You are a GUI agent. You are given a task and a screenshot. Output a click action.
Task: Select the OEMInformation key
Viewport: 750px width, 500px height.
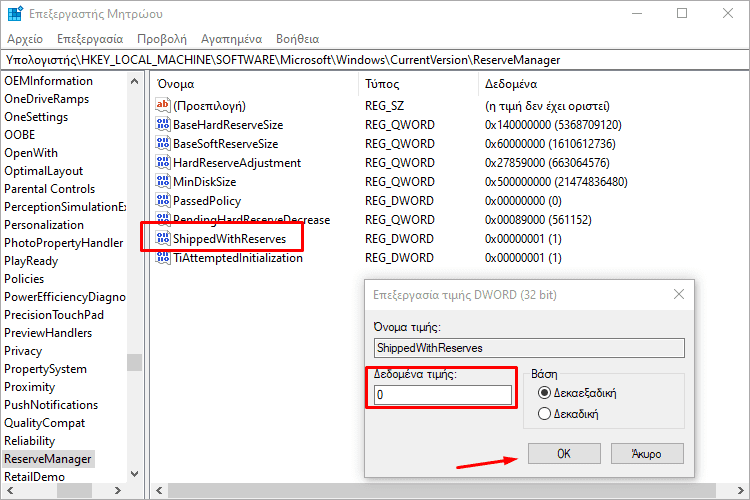(x=48, y=81)
